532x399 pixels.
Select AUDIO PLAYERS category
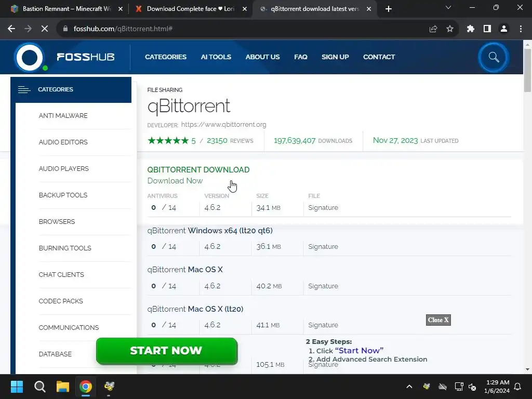[64, 169]
